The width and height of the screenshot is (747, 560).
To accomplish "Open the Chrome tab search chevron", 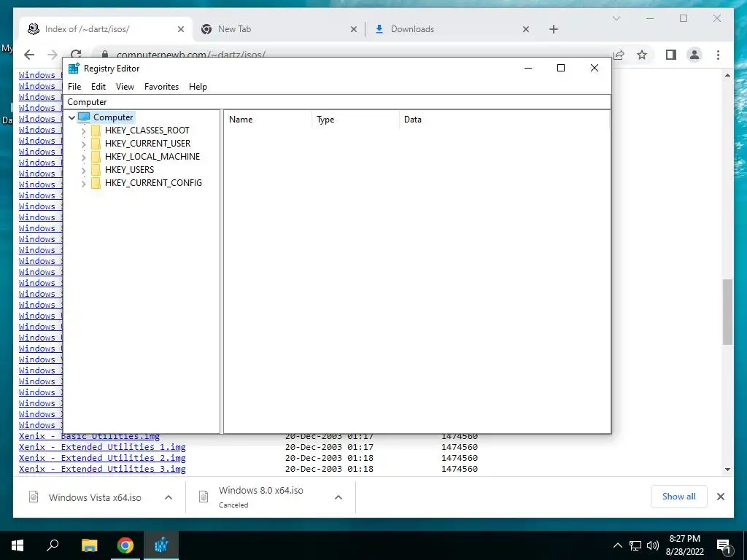I will point(616,18).
